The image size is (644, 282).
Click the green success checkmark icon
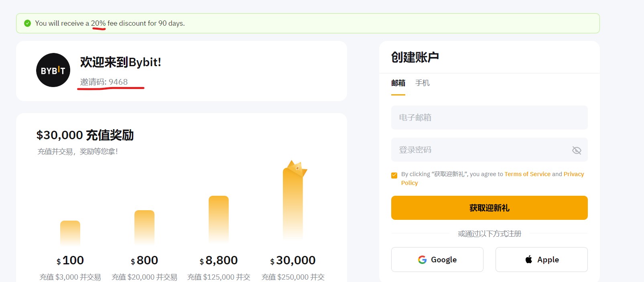point(27,23)
